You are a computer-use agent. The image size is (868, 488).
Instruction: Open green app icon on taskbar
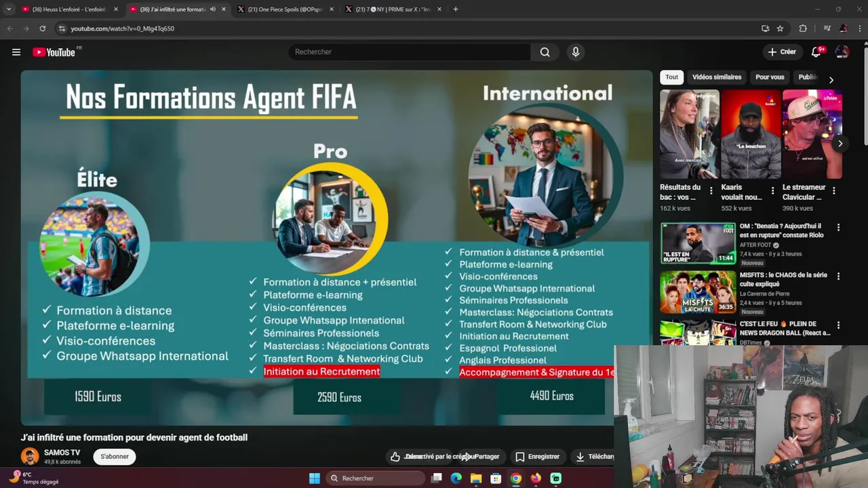pos(556,478)
